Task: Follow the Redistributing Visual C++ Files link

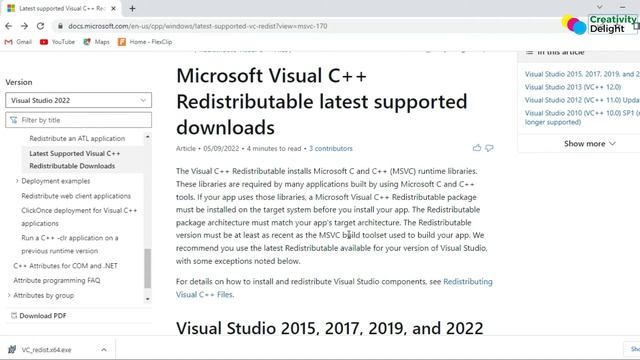Action: click(x=334, y=288)
